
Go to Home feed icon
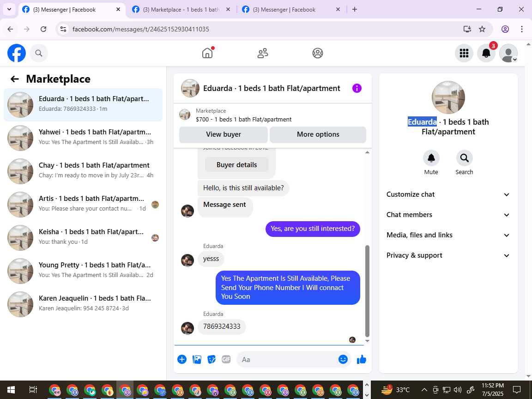click(207, 53)
